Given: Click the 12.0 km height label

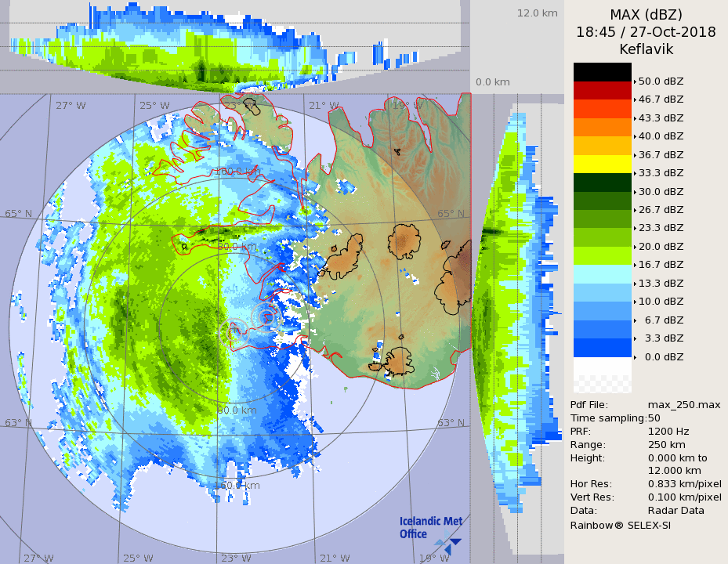Looking at the screenshot, I should pyautogui.click(x=537, y=13).
